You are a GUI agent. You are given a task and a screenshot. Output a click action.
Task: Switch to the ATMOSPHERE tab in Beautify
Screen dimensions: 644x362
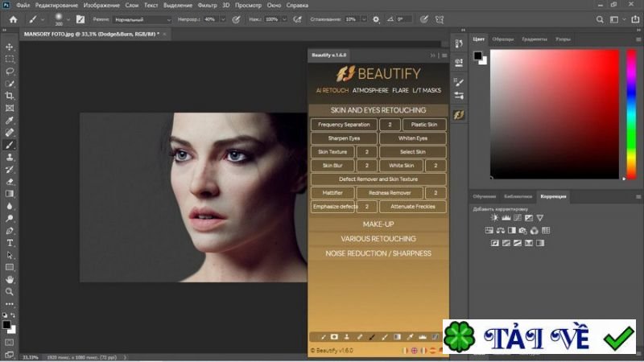pyautogui.click(x=369, y=91)
